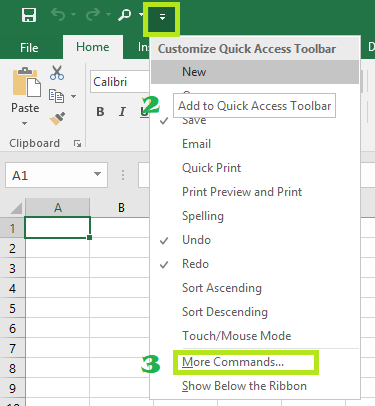The height and width of the screenshot is (406, 375).
Task: Uncheck Undo in the customize menu
Action: tap(255, 240)
